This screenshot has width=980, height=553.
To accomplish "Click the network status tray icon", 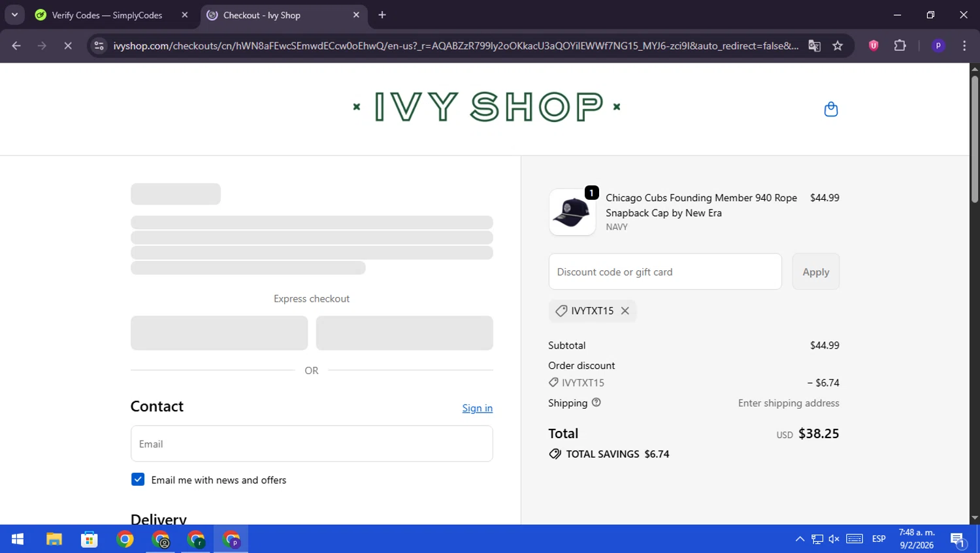I will 817,539.
